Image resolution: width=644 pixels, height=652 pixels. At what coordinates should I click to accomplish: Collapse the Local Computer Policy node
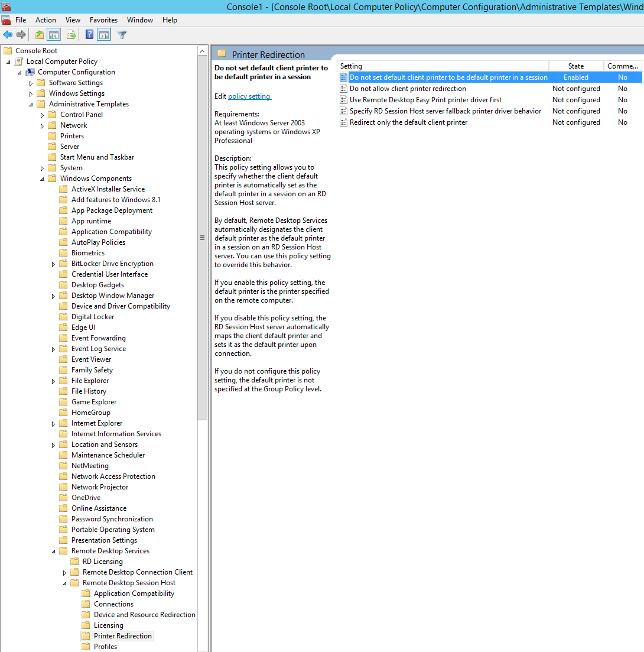point(8,62)
